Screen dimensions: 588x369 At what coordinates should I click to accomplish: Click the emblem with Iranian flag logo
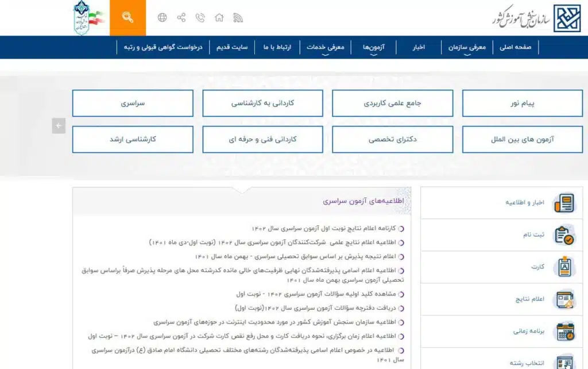click(x=88, y=18)
